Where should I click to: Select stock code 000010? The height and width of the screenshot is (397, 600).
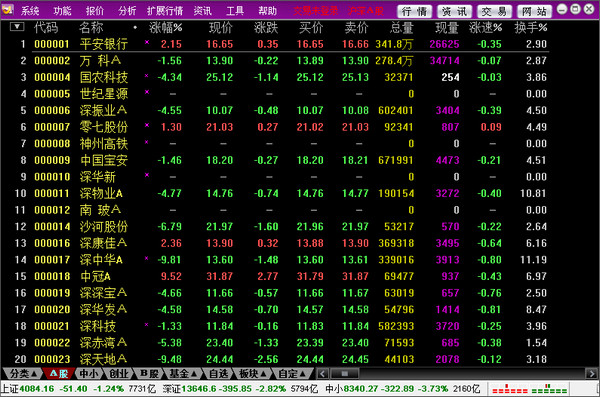(x=52, y=177)
